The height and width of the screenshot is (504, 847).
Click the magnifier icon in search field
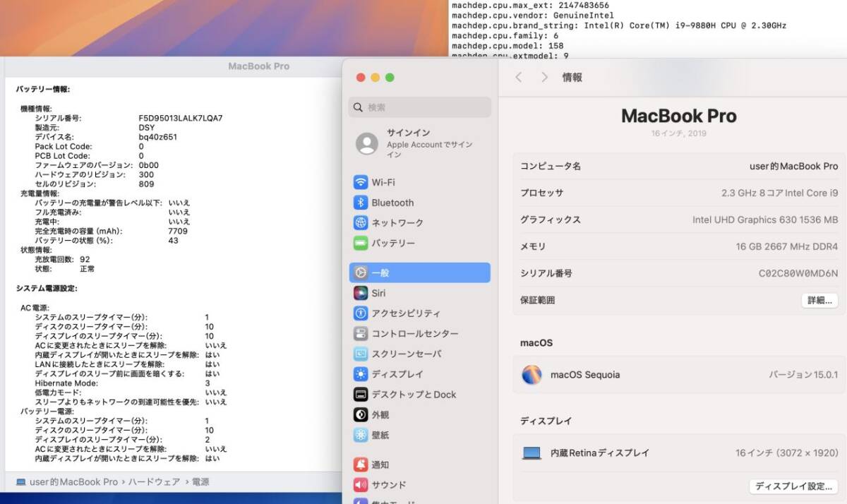(359, 107)
